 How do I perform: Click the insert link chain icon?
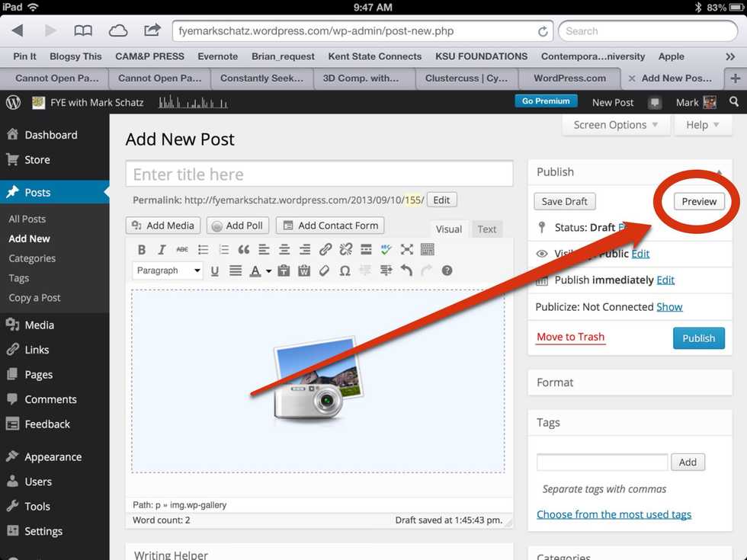click(x=325, y=250)
